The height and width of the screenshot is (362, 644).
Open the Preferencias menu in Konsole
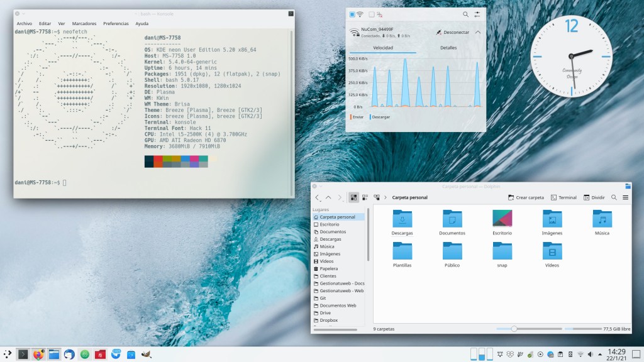116,23
